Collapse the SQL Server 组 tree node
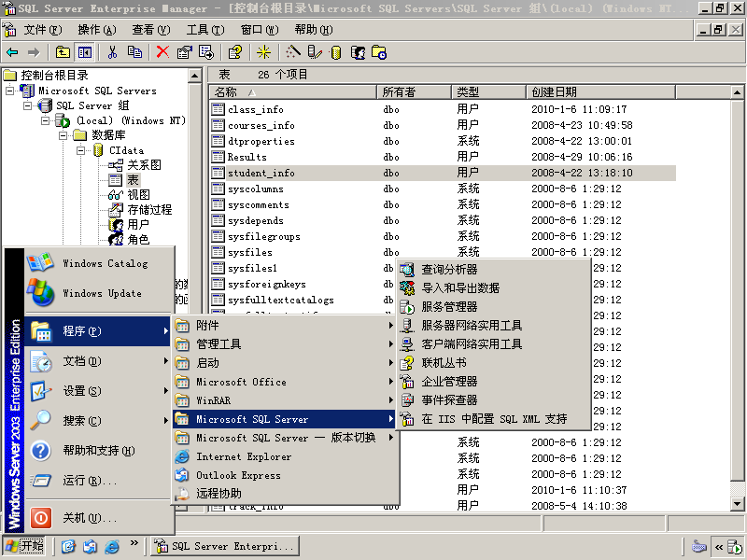The width and height of the screenshot is (747, 560). (x=28, y=105)
